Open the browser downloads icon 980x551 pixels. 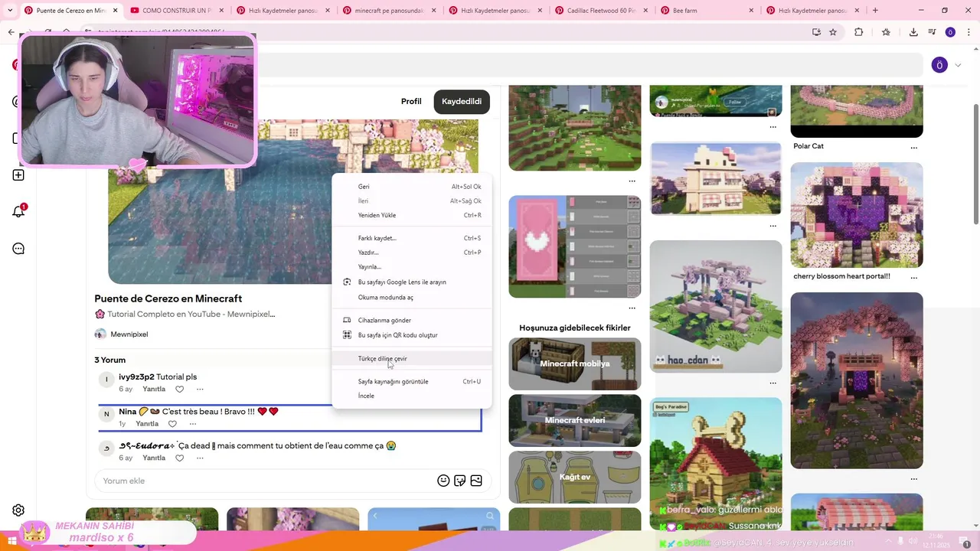[913, 32]
